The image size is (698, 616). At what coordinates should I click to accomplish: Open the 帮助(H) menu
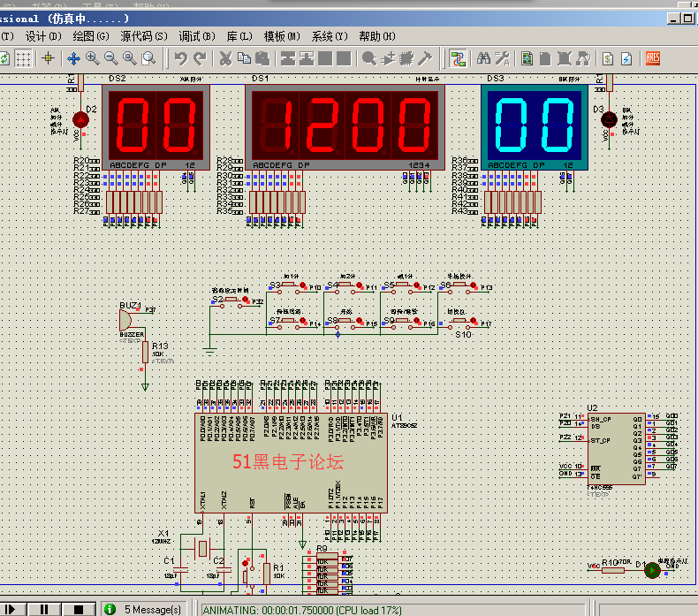377,36
